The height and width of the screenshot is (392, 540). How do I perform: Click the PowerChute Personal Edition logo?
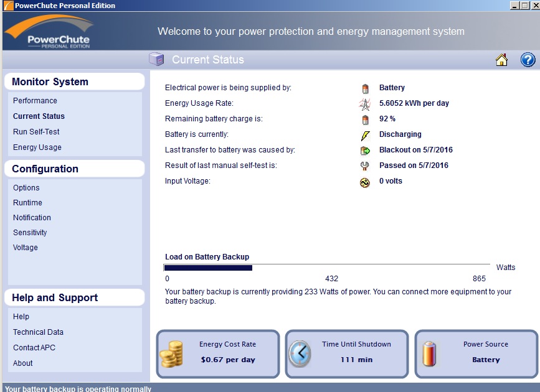[50, 31]
